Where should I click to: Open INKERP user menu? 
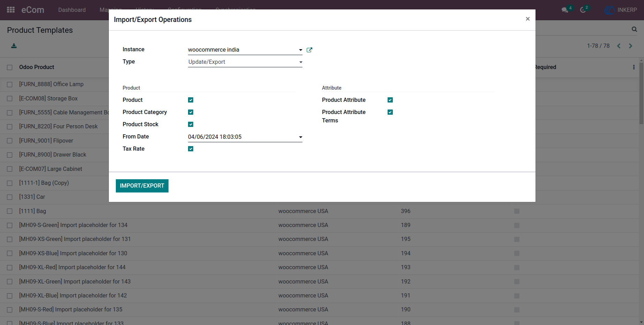pyautogui.click(x=621, y=10)
